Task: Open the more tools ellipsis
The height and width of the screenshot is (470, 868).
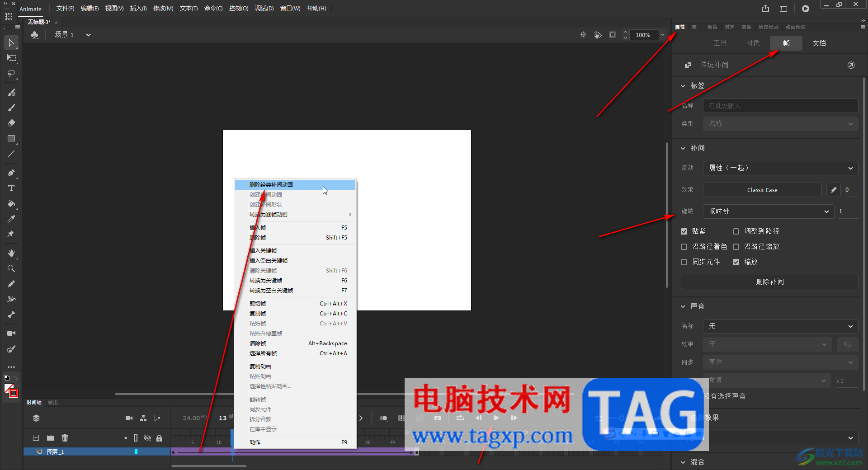Action: coord(11,367)
